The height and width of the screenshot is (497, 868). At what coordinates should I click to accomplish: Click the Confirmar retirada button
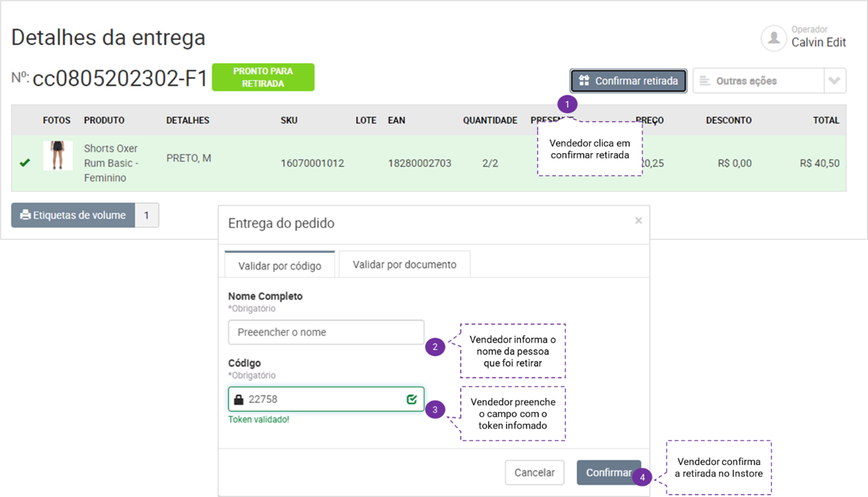(628, 81)
